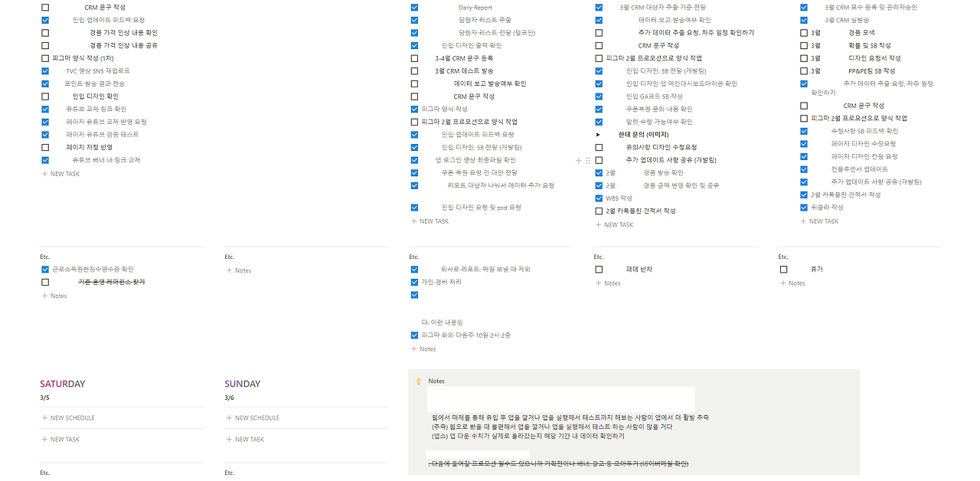
Task: Check the 휴가 checkbox
Action: point(783,269)
